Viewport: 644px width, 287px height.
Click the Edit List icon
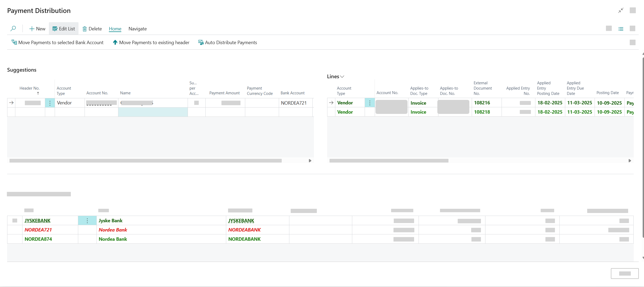click(x=55, y=29)
